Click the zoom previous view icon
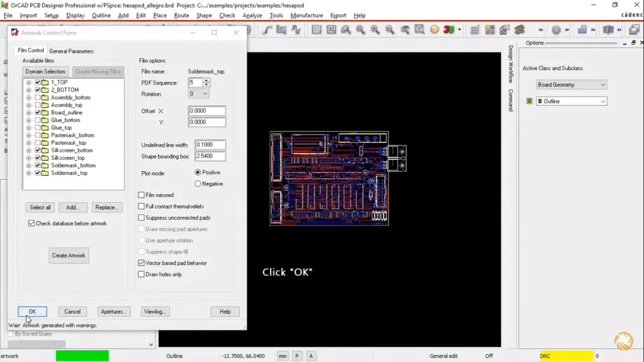The width and height of the screenshot is (644, 362). [x=405, y=30]
